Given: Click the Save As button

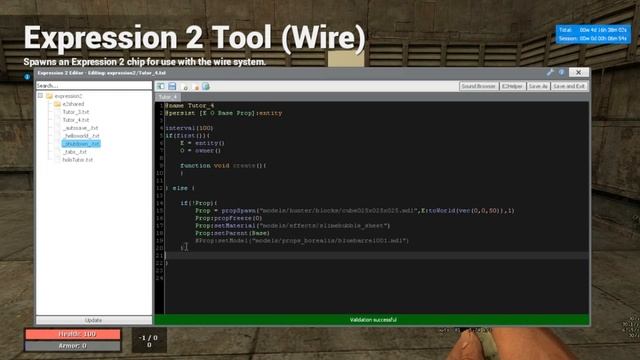Looking at the screenshot, I should (538, 86).
